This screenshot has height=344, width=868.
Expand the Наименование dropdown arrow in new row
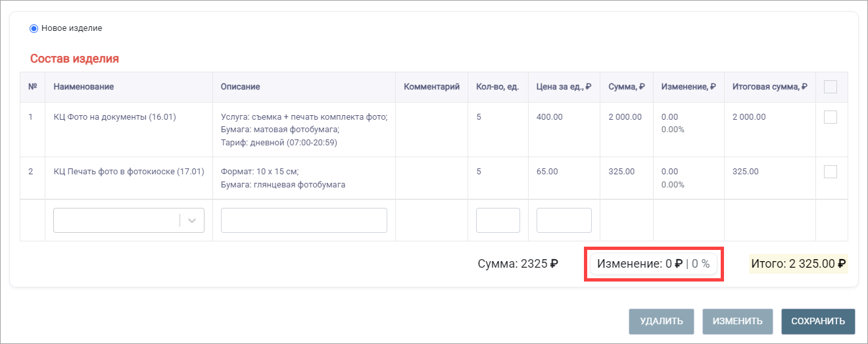point(192,220)
